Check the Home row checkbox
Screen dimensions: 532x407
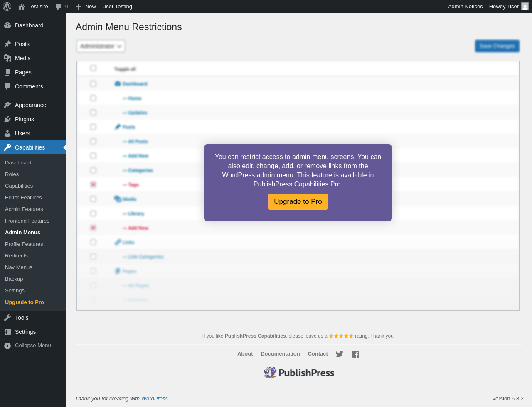93,98
